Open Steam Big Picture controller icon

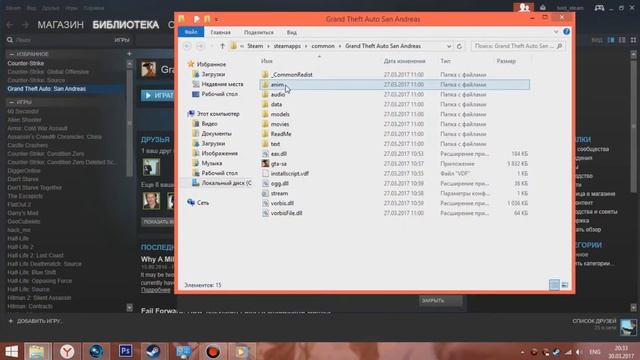tap(599, 8)
